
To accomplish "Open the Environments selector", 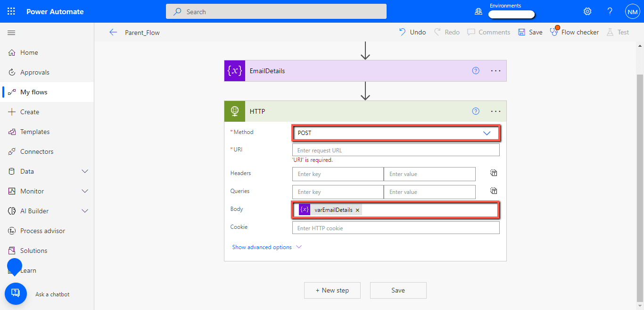I will pos(512,14).
